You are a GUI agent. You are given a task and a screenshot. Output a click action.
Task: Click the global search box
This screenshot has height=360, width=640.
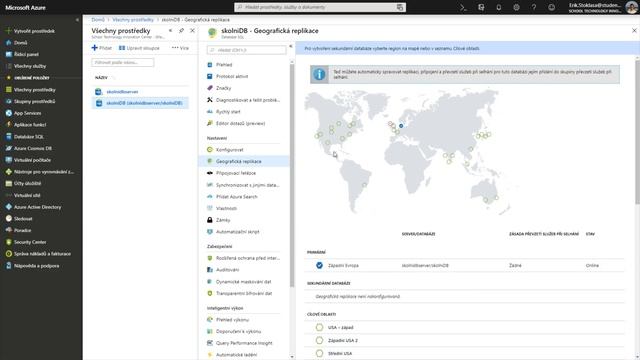[320, 7]
